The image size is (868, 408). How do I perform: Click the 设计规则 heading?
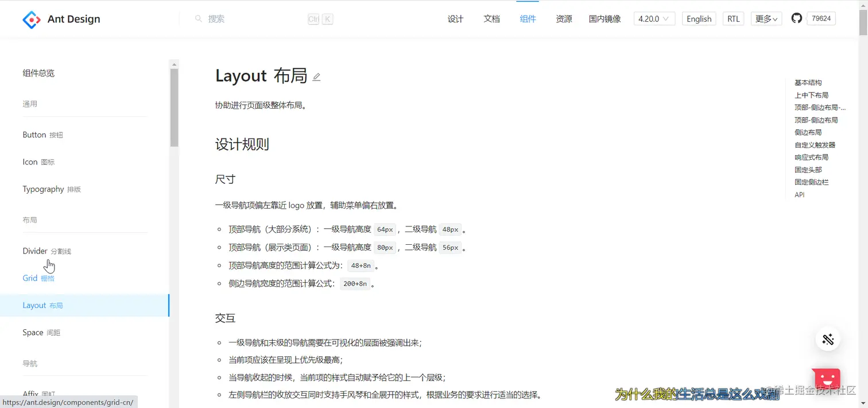(242, 144)
